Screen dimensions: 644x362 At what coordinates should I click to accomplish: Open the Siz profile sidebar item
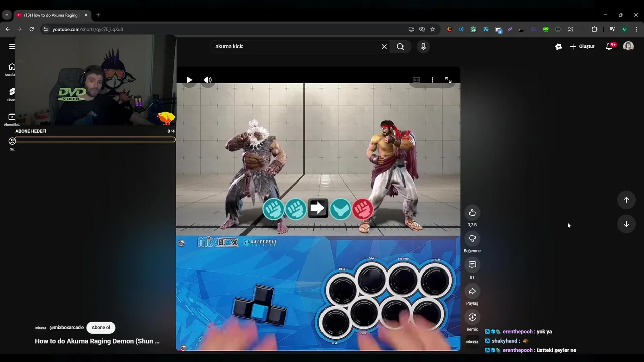coord(12,144)
